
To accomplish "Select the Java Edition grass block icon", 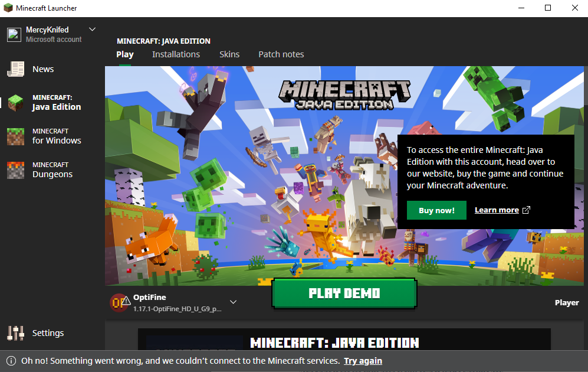I will pyautogui.click(x=16, y=103).
